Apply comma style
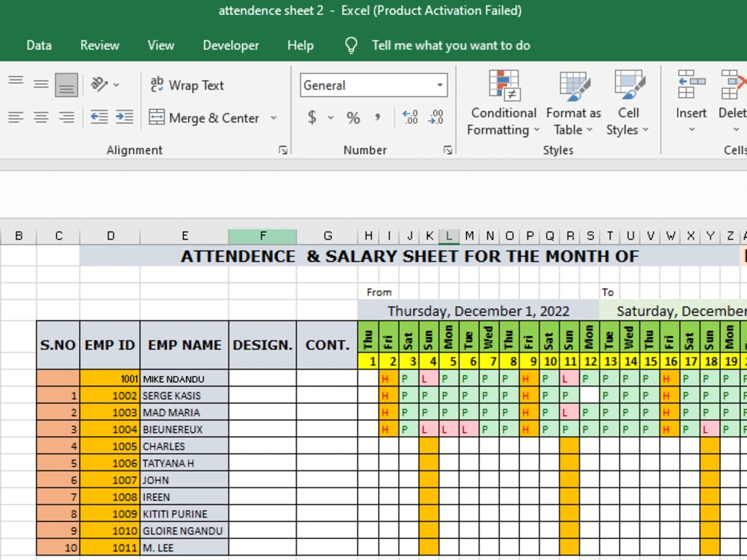The width and height of the screenshot is (747, 560). coord(377,117)
